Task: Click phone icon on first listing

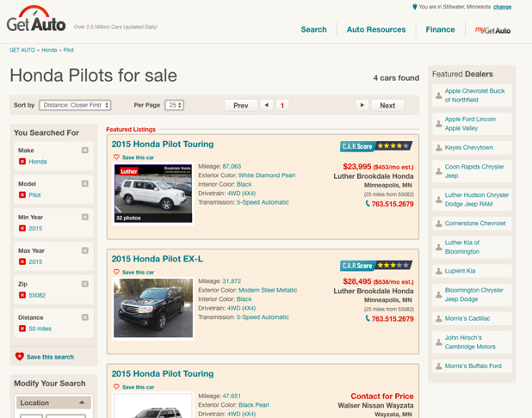Action: click(x=368, y=204)
